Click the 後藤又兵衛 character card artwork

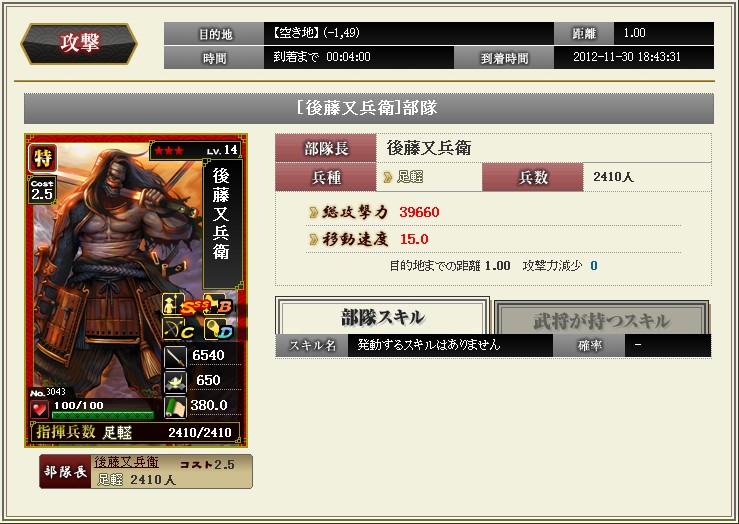[x=136, y=290]
